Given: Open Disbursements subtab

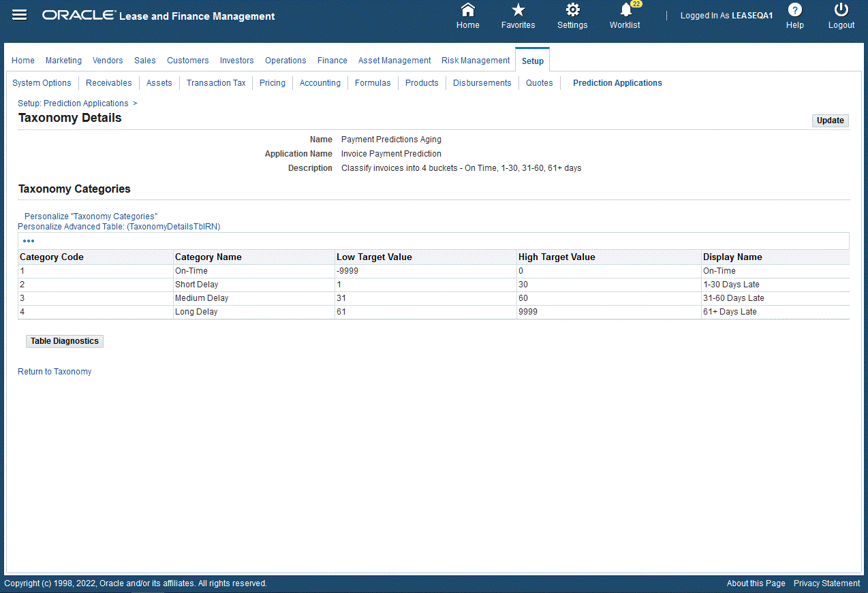Looking at the screenshot, I should (x=482, y=83).
